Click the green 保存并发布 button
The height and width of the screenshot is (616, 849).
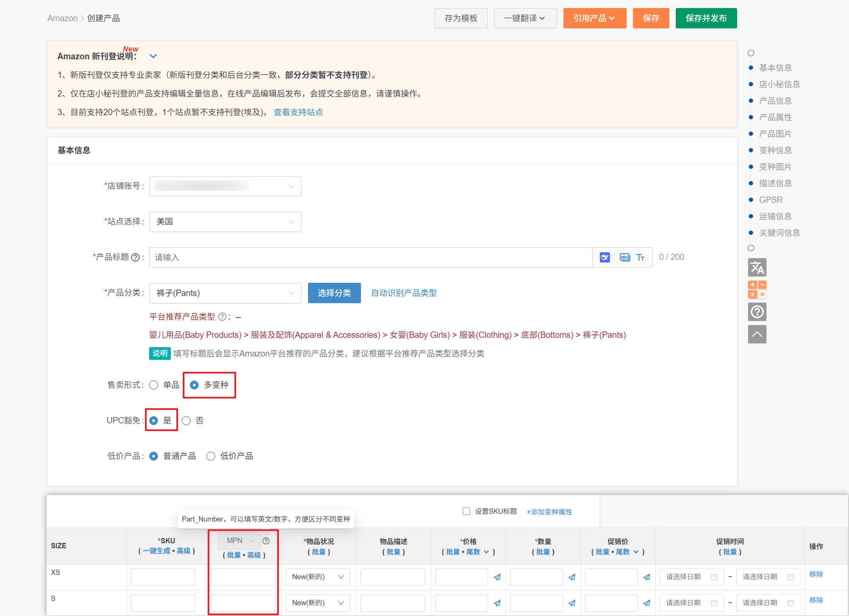point(706,18)
